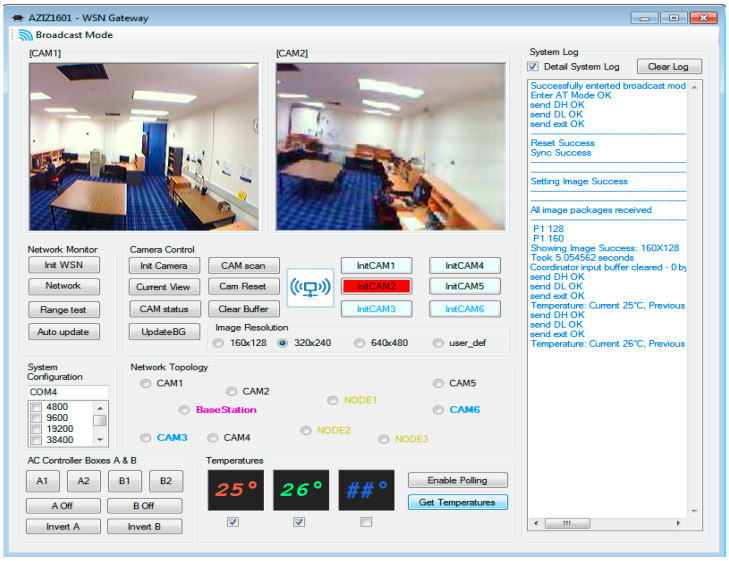Click the wireless network icon in Camera Control
The height and width of the screenshot is (561, 729).
tap(309, 288)
